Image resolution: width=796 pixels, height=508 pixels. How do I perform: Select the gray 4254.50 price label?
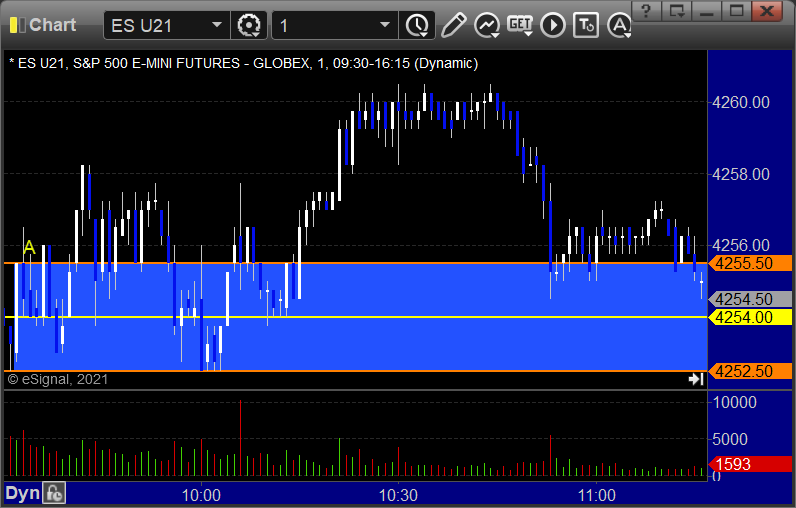[750, 299]
